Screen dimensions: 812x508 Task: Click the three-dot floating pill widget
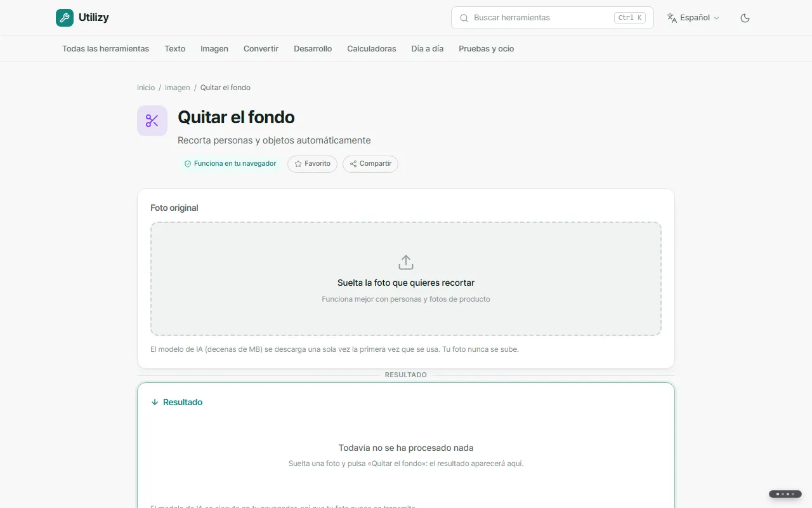(785, 494)
